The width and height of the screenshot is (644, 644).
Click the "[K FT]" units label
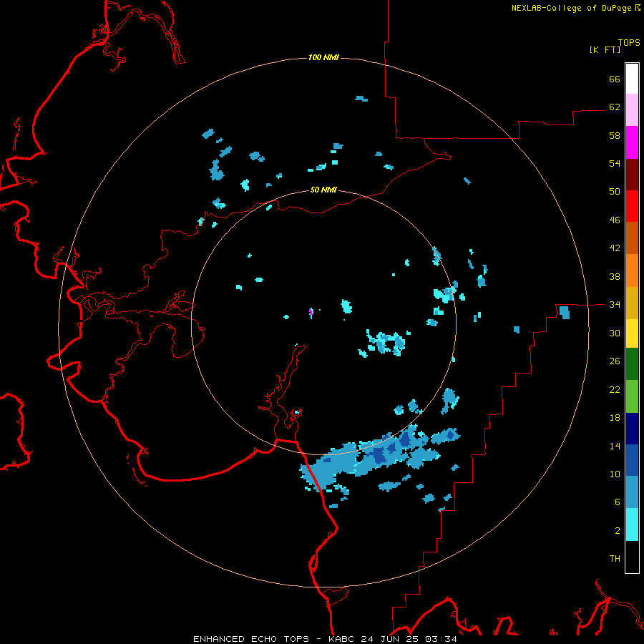pos(605,49)
